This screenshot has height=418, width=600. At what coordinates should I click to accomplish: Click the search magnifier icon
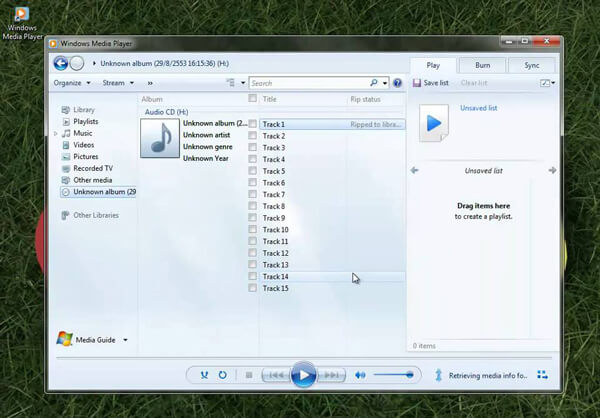(374, 83)
